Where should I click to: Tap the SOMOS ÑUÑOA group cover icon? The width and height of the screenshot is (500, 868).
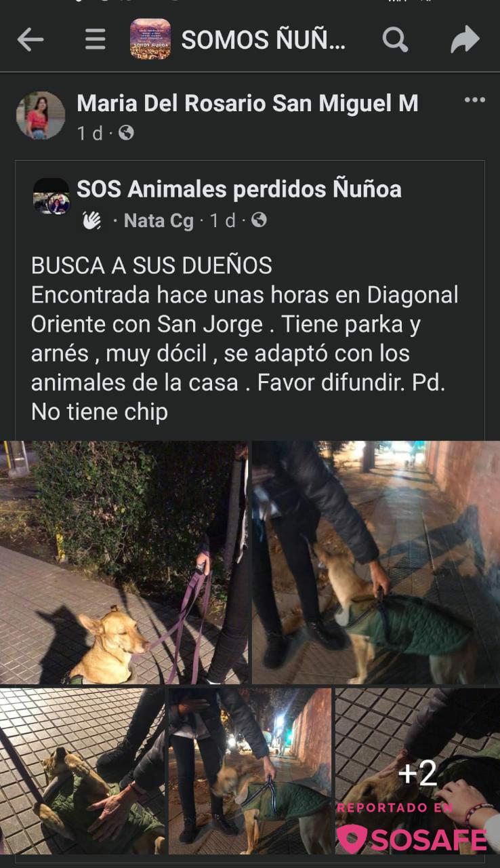coord(150,39)
